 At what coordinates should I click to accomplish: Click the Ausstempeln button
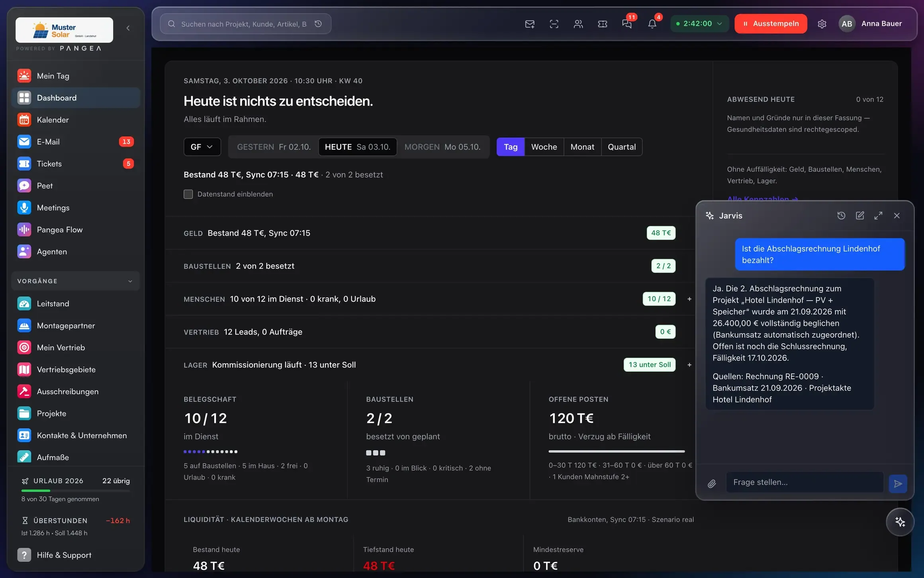[771, 24]
